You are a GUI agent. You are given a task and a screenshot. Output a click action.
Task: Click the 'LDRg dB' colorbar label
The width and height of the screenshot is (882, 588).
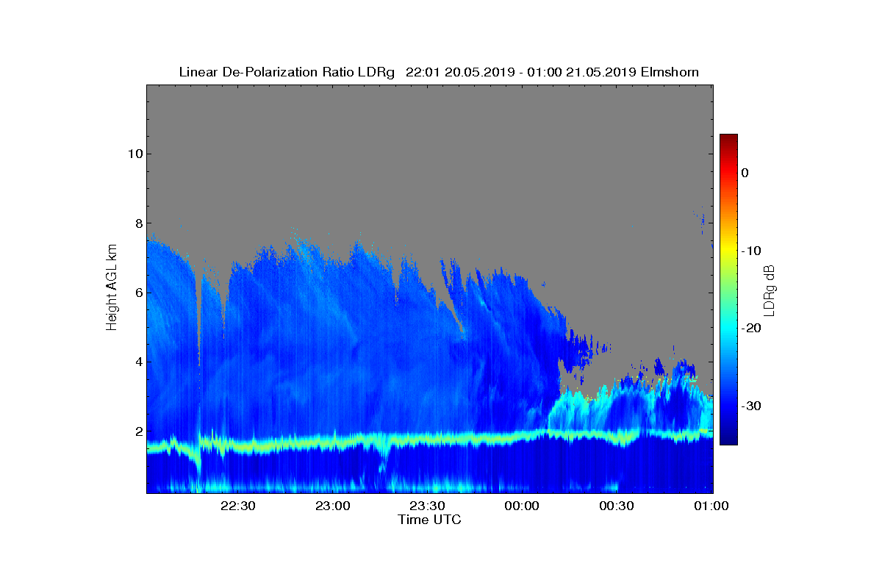click(x=770, y=290)
